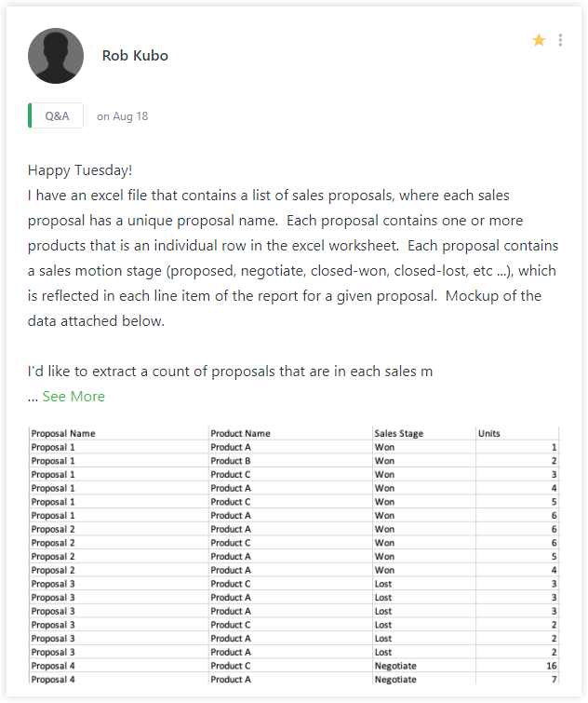The width and height of the screenshot is (588, 703).
Task: Select the Units cell showing 16
Action: pos(549,666)
